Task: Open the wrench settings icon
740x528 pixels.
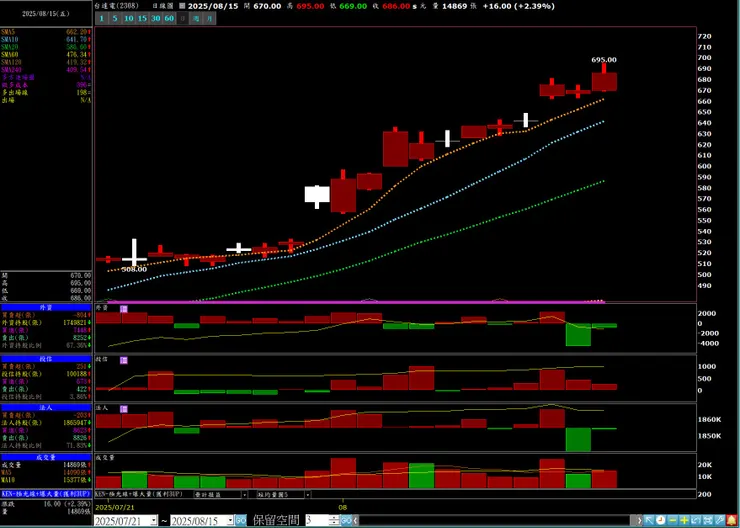Action: [x=720, y=520]
